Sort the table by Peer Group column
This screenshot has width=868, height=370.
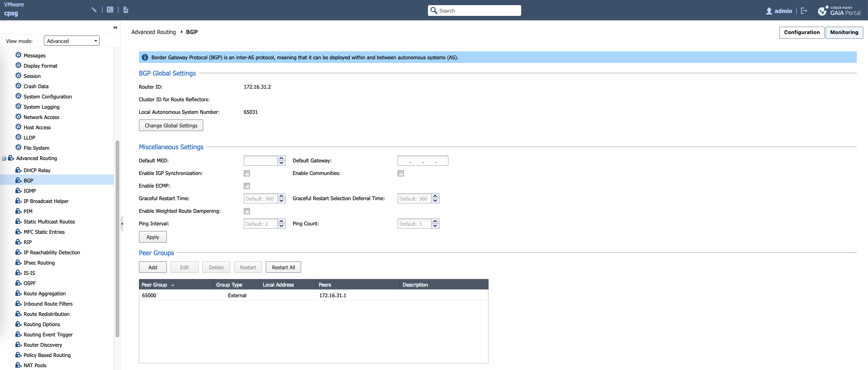tap(155, 285)
